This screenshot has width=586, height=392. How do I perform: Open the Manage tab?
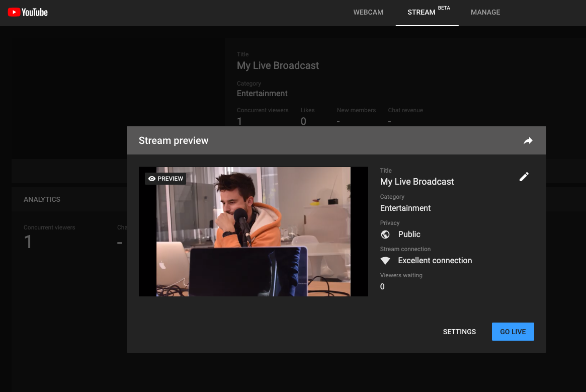pos(485,12)
